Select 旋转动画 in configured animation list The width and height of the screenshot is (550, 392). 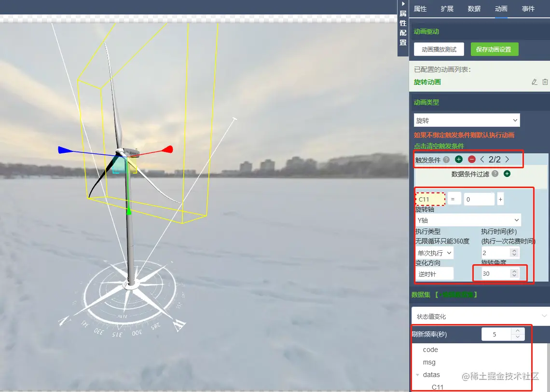(x=427, y=82)
